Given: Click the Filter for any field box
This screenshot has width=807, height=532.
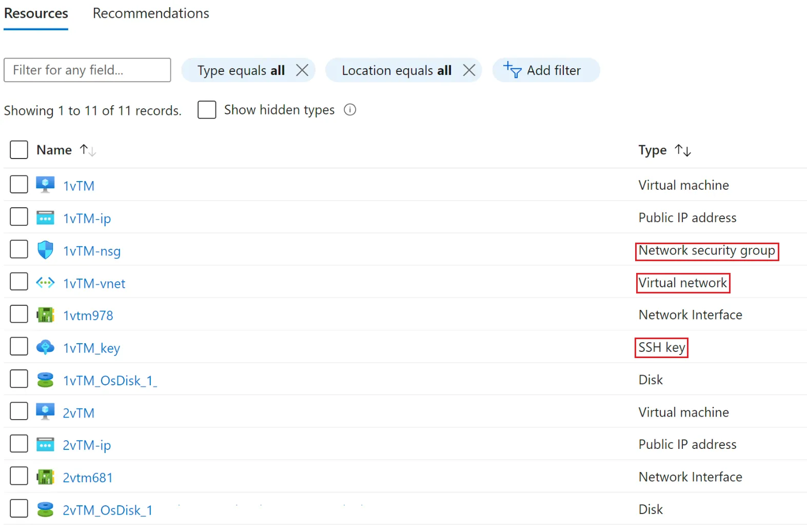Looking at the screenshot, I should coord(87,70).
